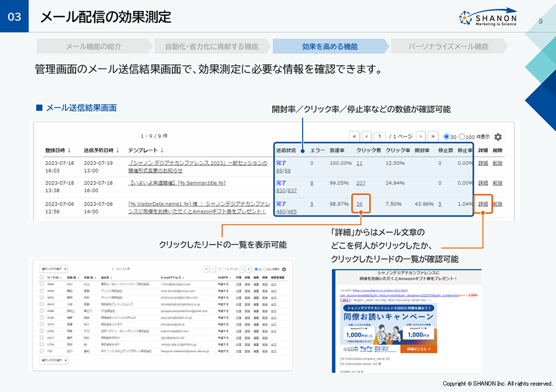The width and height of the screenshot is (556, 392).
Task: Check the box for lead ID 4936
Action: click(41, 291)
